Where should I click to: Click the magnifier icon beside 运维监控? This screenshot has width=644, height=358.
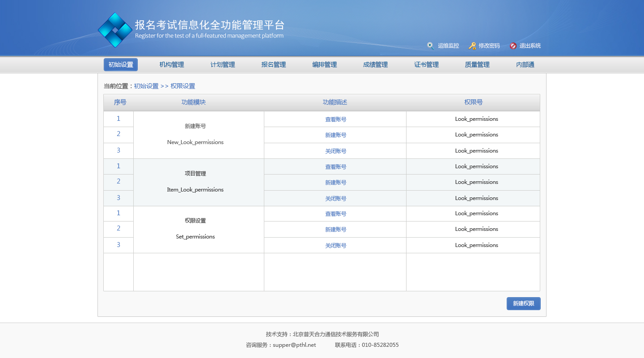tap(430, 46)
